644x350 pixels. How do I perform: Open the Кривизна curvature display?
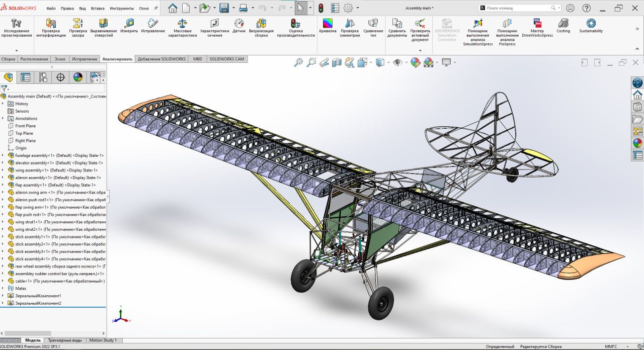click(x=328, y=26)
